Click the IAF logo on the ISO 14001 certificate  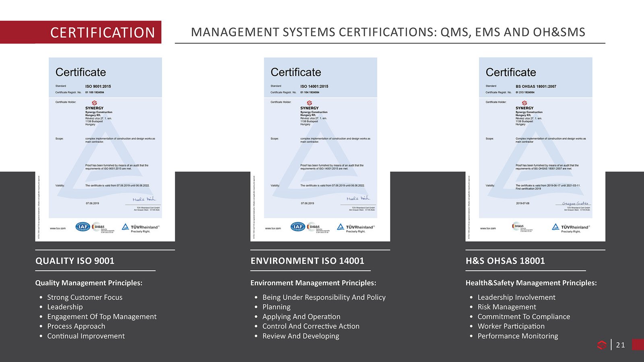click(298, 227)
